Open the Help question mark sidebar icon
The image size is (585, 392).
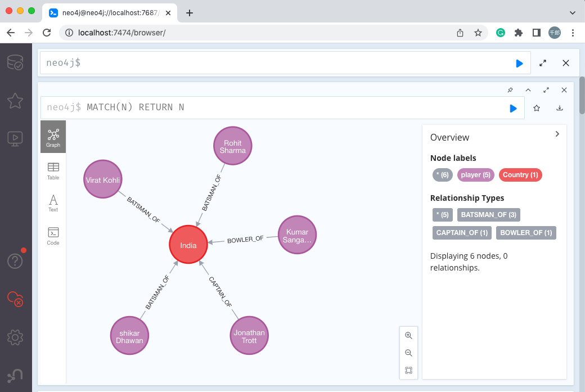pyautogui.click(x=15, y=261)
